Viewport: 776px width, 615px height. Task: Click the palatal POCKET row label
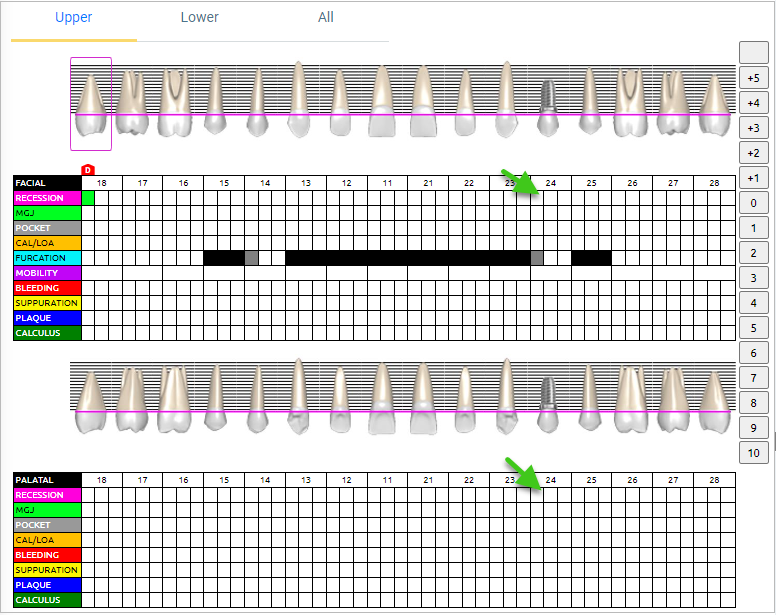click(47, 525)
